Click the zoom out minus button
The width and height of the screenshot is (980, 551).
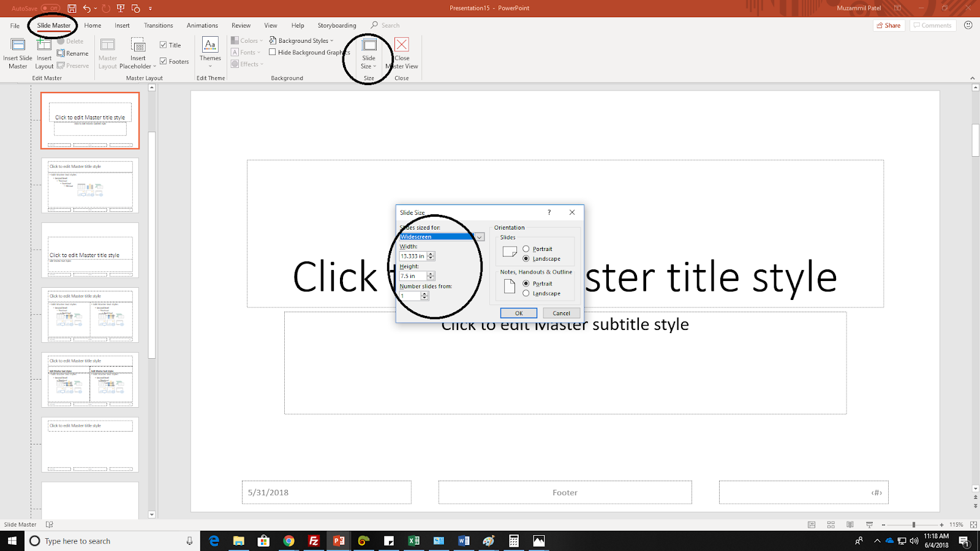pos(883,525)
